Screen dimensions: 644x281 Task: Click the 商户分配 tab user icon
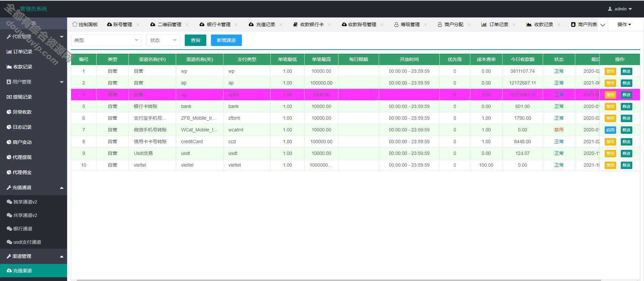440,24
